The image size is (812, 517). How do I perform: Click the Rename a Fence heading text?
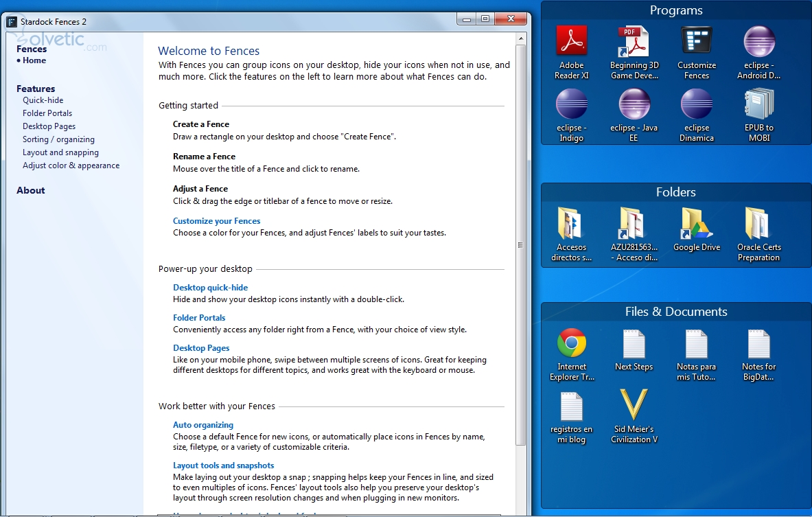[x=204, y=157]
